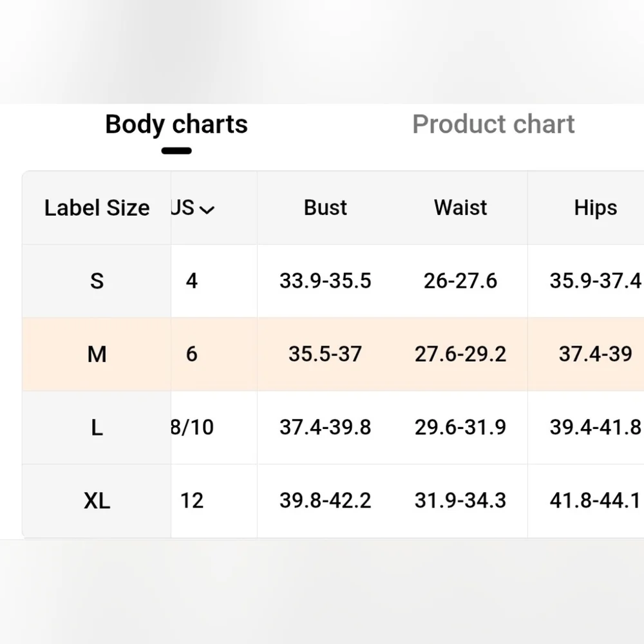Select the XL size row label
Viewport: 644px width, 644px height.
pos(97,500)
